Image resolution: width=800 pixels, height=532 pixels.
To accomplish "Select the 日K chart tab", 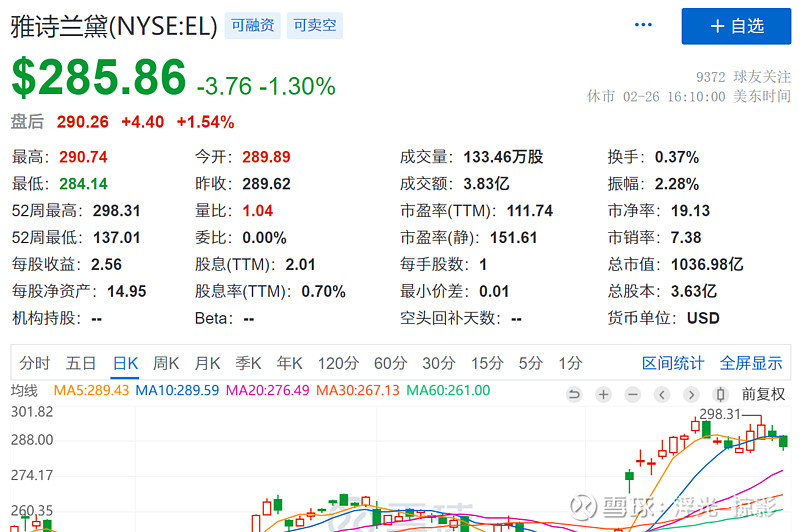I will 126,363.
